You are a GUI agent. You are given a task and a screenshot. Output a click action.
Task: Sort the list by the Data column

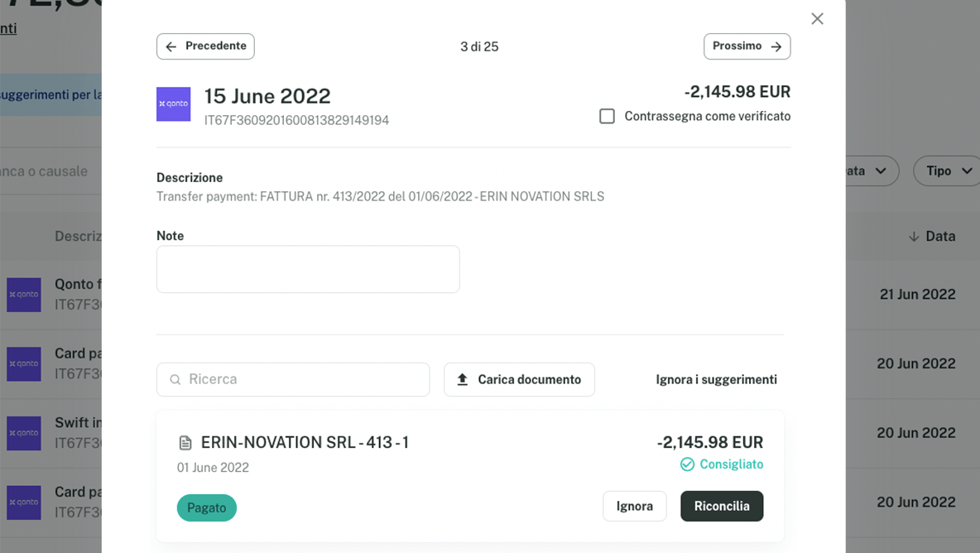931,237
